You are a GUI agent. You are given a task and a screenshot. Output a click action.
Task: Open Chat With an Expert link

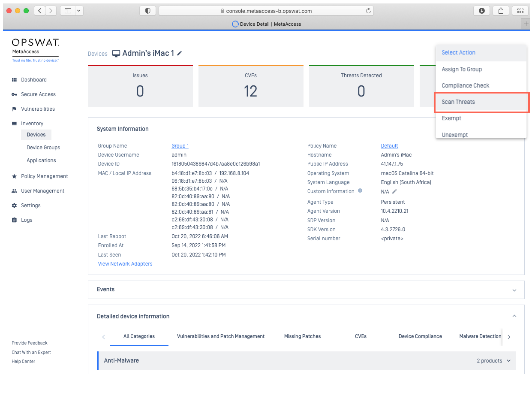[x=31, y=353]
